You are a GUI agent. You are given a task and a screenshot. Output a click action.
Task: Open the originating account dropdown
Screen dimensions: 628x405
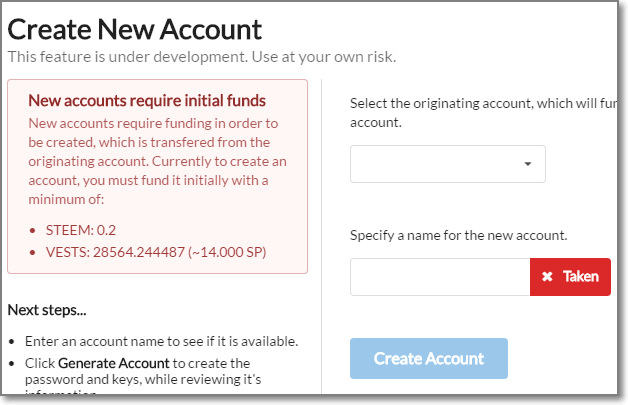(x=447, y=164)
